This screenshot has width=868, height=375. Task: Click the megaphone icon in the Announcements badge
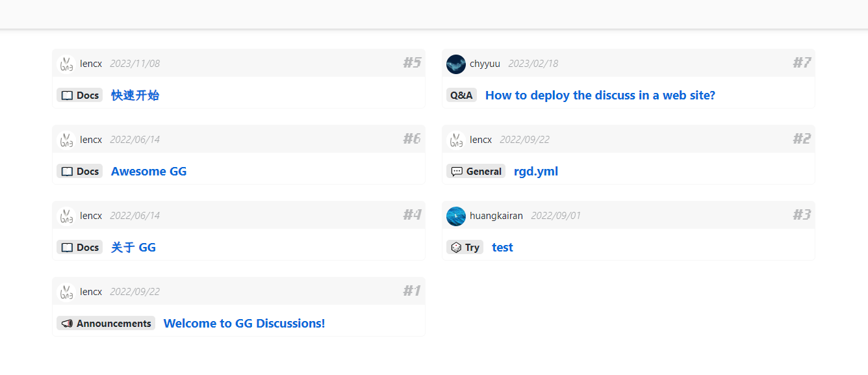[x=67, y=324]
